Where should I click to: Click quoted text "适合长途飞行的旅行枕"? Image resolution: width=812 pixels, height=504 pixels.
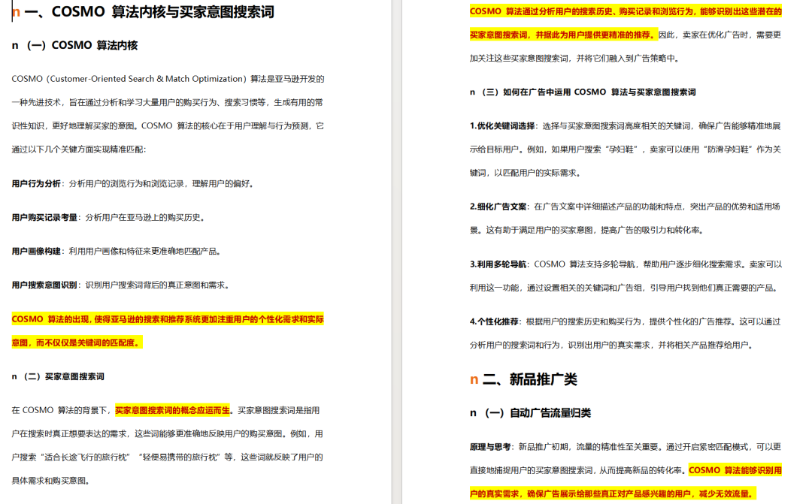point(86,457)
